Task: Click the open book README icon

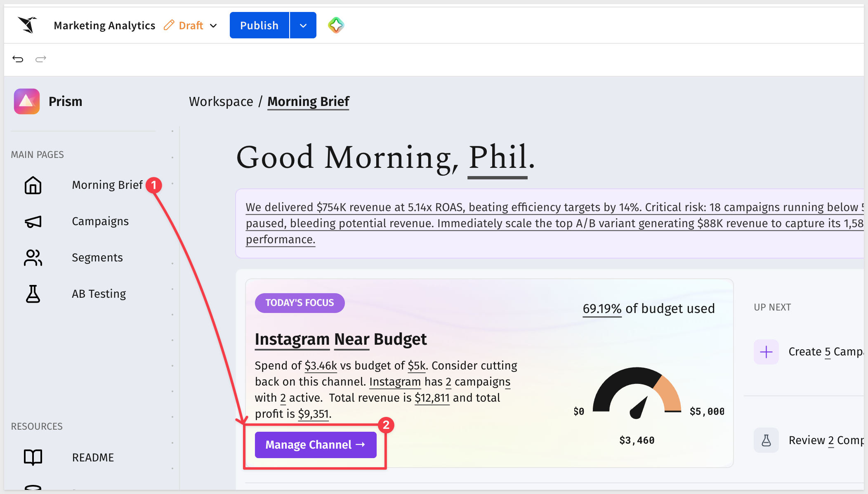Action: [x=33, y=457]
